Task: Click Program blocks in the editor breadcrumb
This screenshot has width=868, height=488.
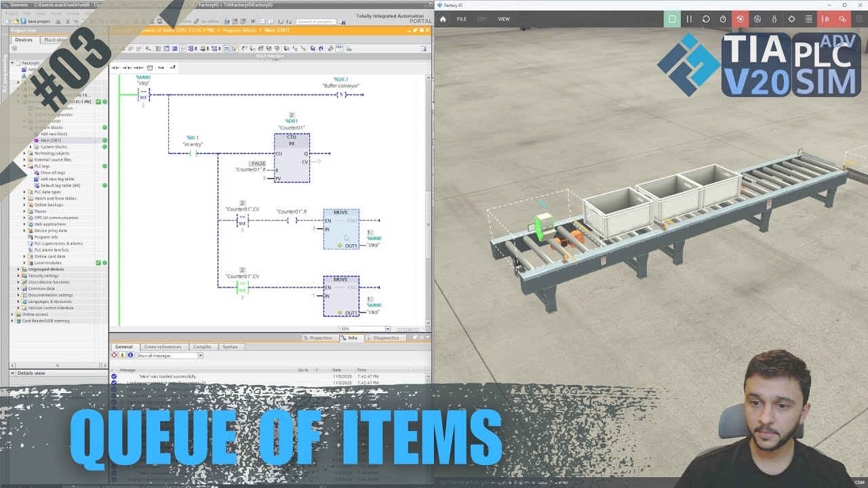Action: click(241, 30)
